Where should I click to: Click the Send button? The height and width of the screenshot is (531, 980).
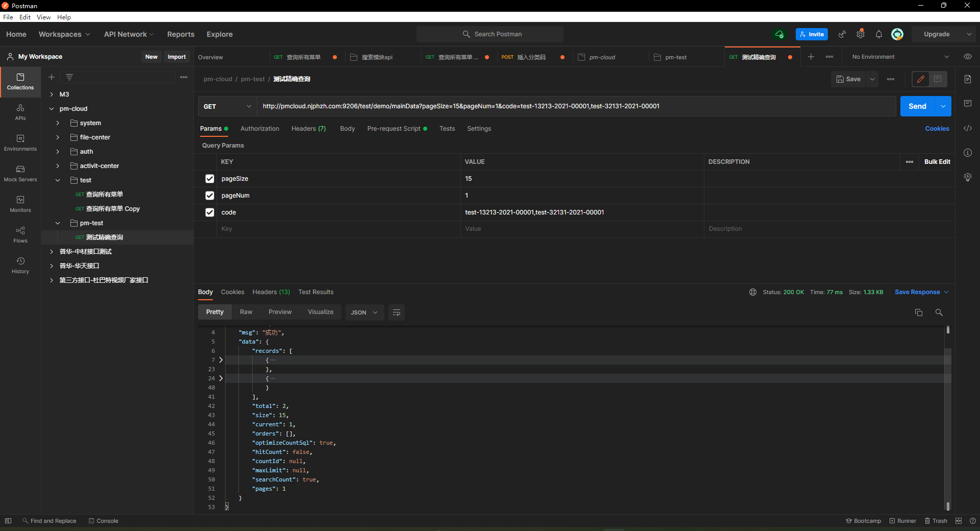click(917, 106)
